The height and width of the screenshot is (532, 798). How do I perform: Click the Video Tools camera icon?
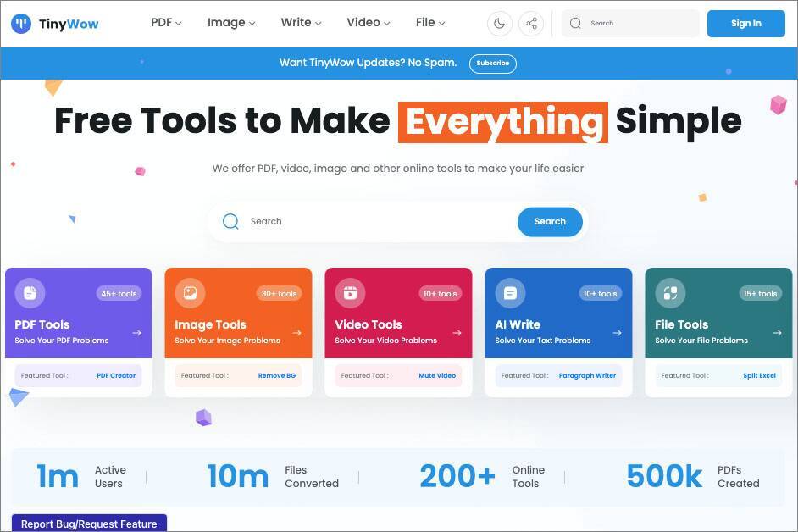pos(350,293)
